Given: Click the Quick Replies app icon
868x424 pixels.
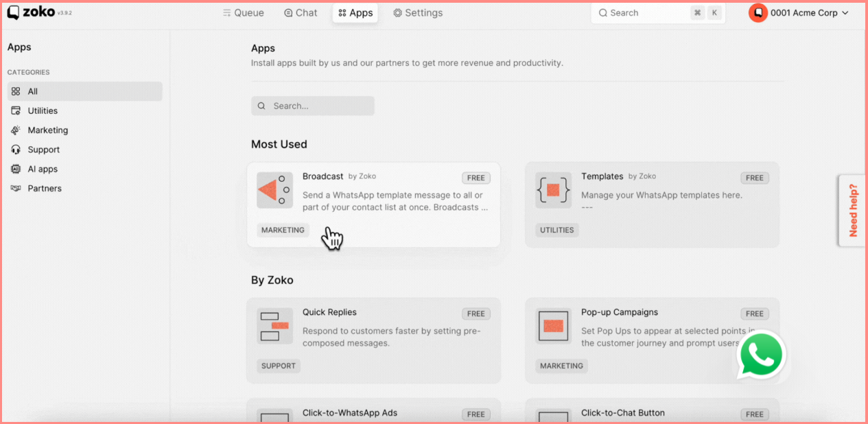Looking at the screenshot, I should 274,326.
